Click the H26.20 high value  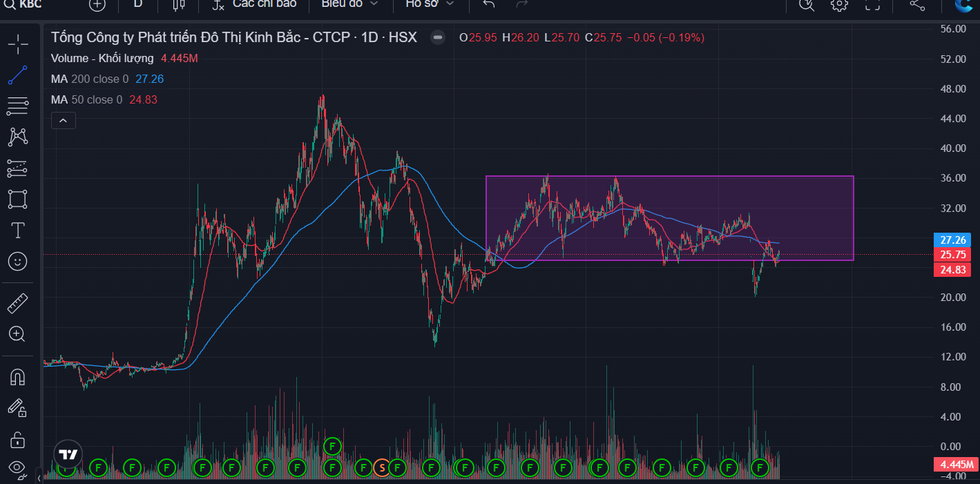(521, 37)
